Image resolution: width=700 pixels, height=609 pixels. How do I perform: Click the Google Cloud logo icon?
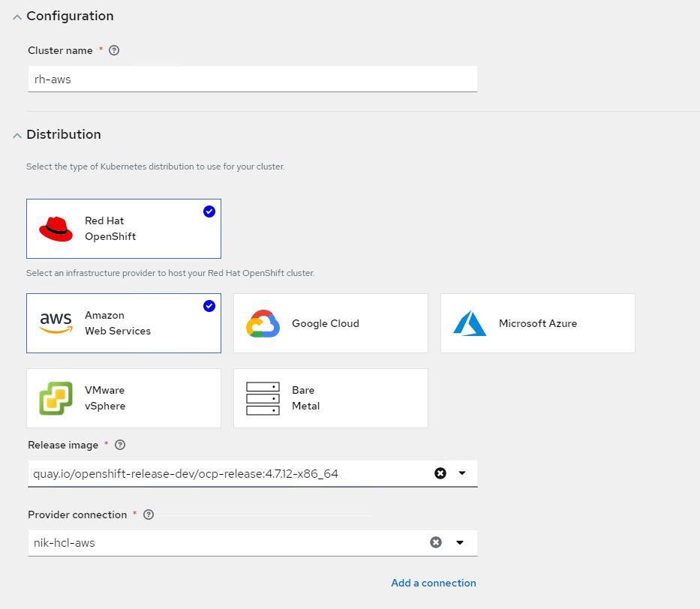pos(263,323)
